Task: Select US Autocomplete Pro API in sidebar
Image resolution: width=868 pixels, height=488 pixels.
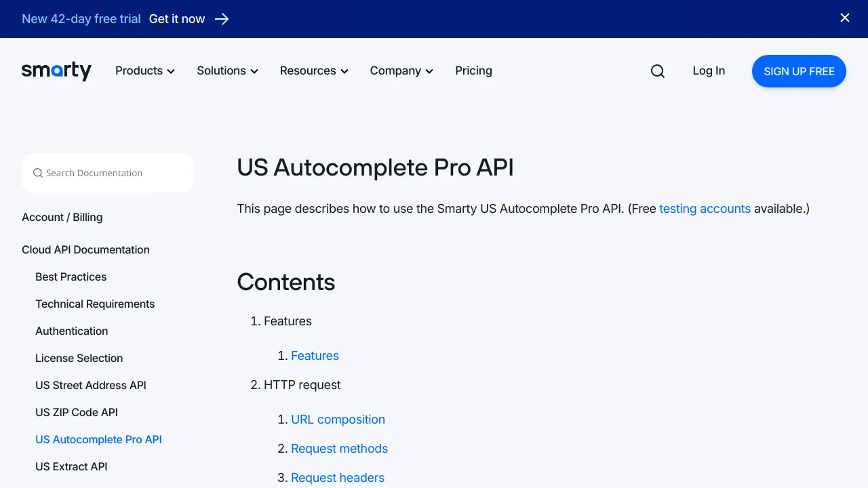Action: pyautogui.click(x=98, y=439)
